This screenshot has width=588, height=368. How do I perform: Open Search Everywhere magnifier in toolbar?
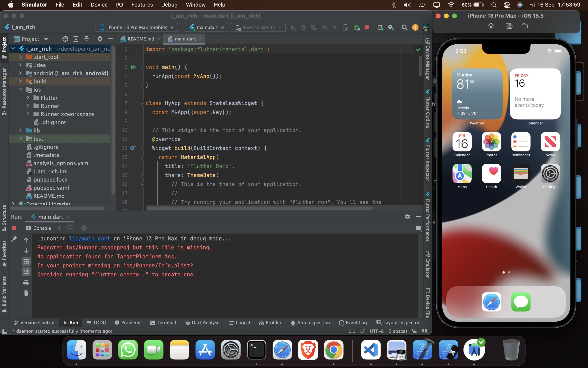coord(404,27)
